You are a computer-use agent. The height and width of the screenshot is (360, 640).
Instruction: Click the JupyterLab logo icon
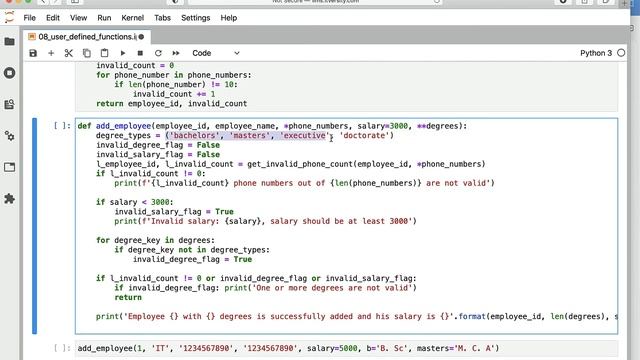coord(9,18)
